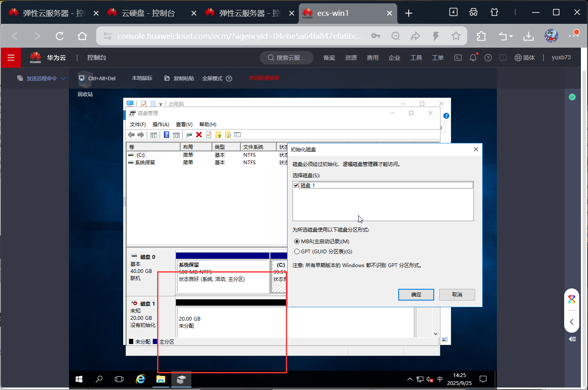Click the forward arrow in Disk Management toolbar
The height and width of the screenshot is (390, 588).
pyautogui.click(x=141, y=135)
